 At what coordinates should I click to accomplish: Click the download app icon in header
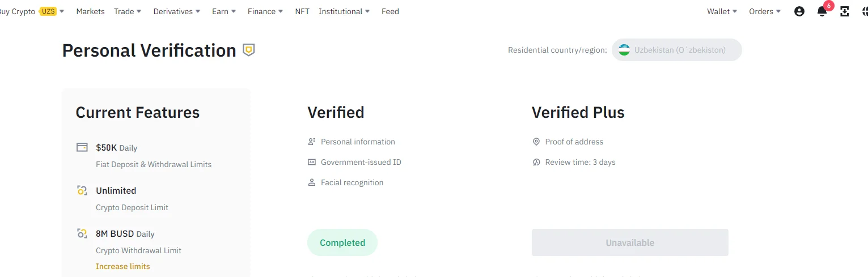tap(845, 11)
